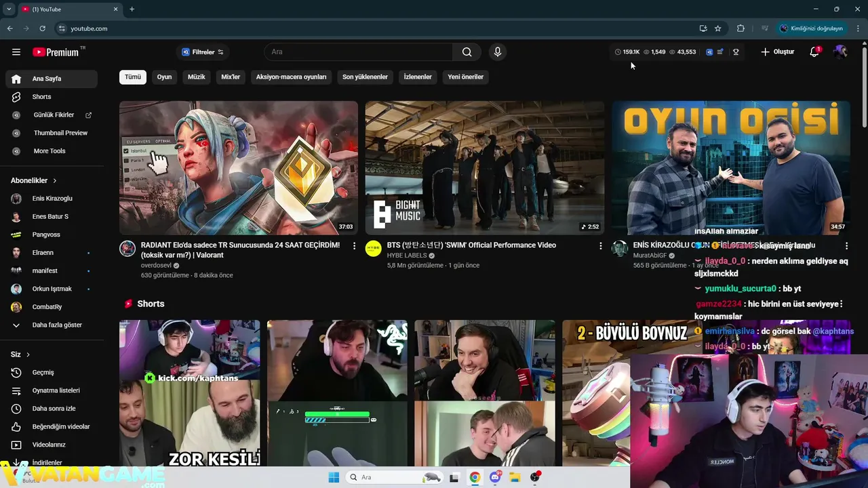Show more subscriptions with Daha fazla göster
868x488 pixels.
click(52, 325)
